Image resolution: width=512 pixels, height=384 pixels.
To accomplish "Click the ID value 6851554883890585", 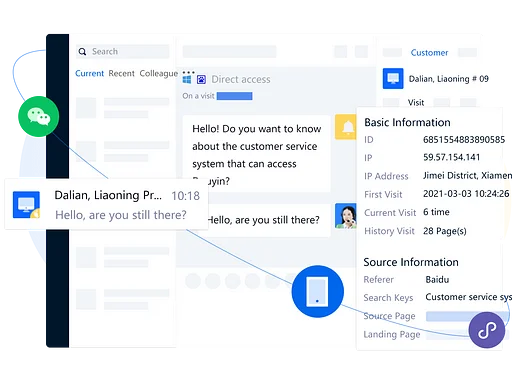I will tap(464, 140).
